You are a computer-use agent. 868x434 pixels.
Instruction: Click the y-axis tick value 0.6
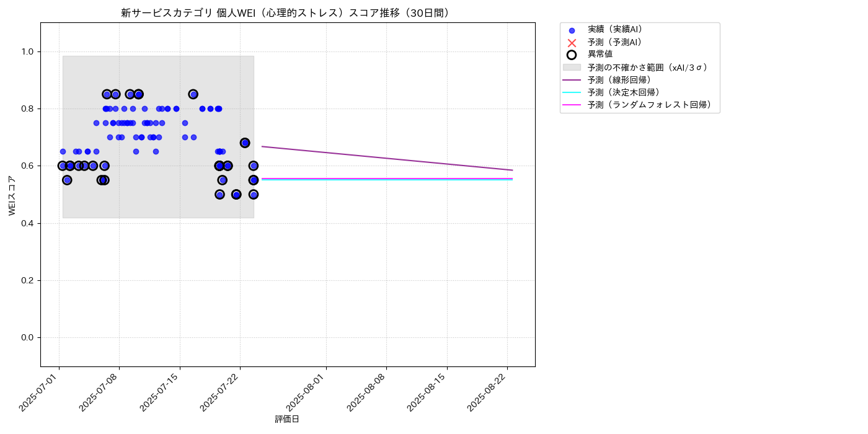[x=29, y=166]
